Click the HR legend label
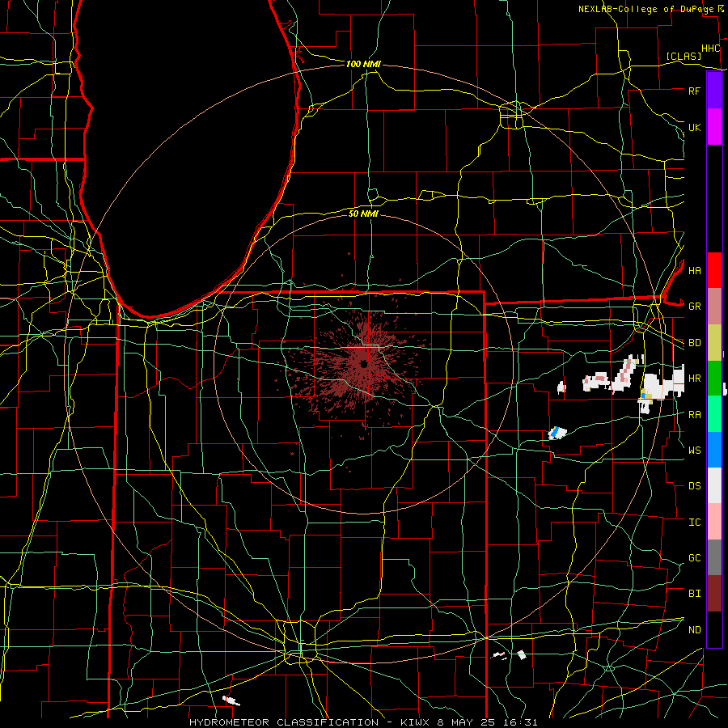 point(694,379)
